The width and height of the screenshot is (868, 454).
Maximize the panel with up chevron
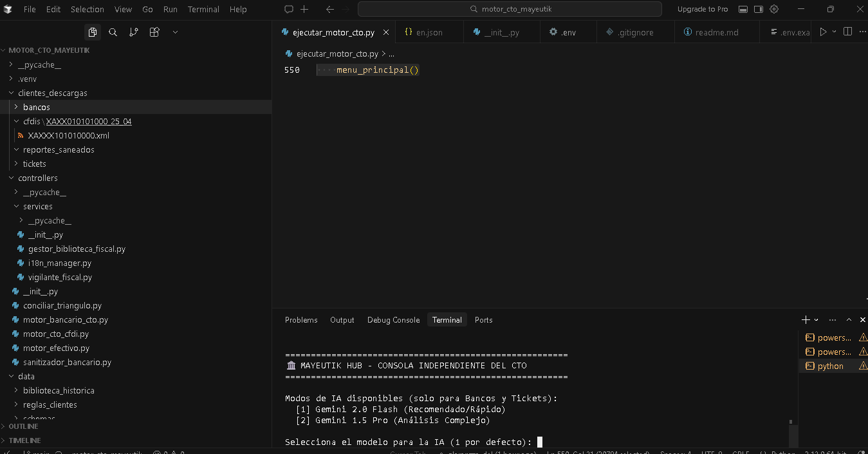click(x=849, y=319)
